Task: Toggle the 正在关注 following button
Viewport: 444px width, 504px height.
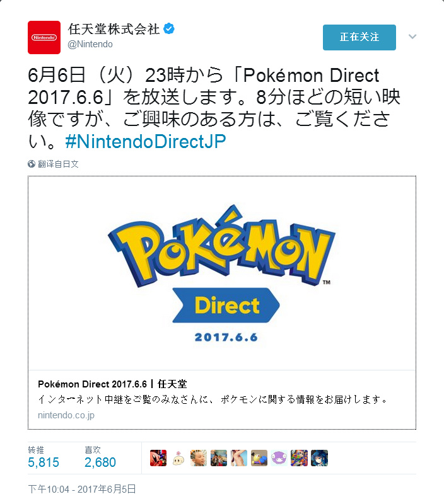Action: [x=359, y=37]
